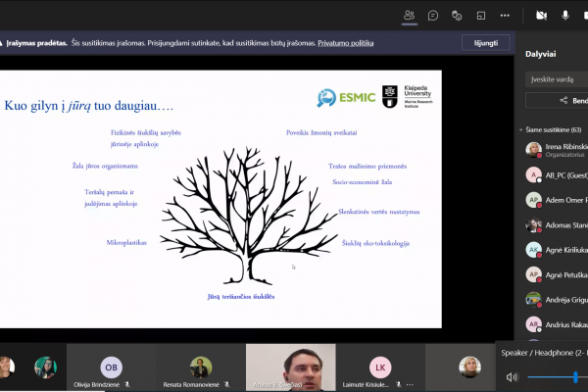Viewport: 588px width, 392px height.
Task: Open the reactions icon
Action: 457,16
